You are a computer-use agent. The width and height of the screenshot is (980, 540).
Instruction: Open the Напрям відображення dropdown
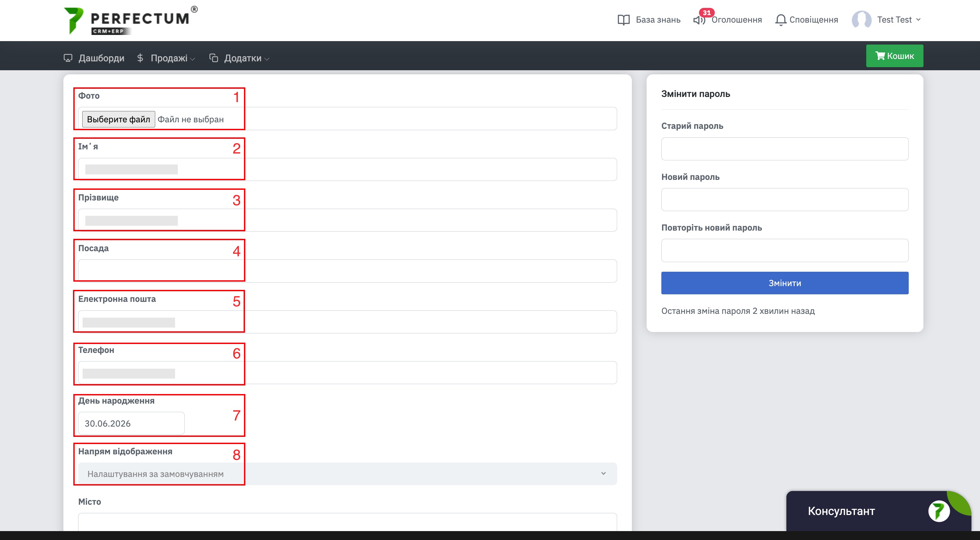point(347,474)
